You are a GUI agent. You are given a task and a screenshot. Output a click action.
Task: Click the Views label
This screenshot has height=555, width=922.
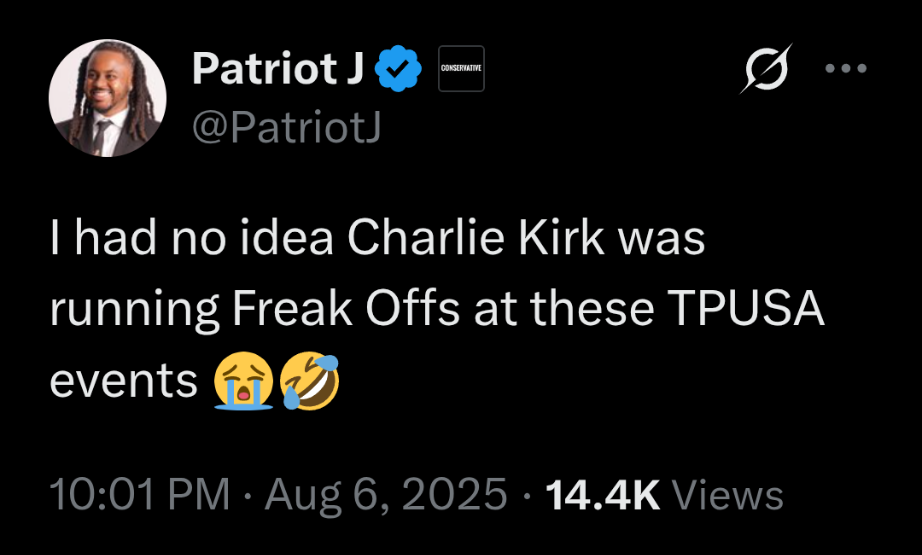[x=728, y=495]
